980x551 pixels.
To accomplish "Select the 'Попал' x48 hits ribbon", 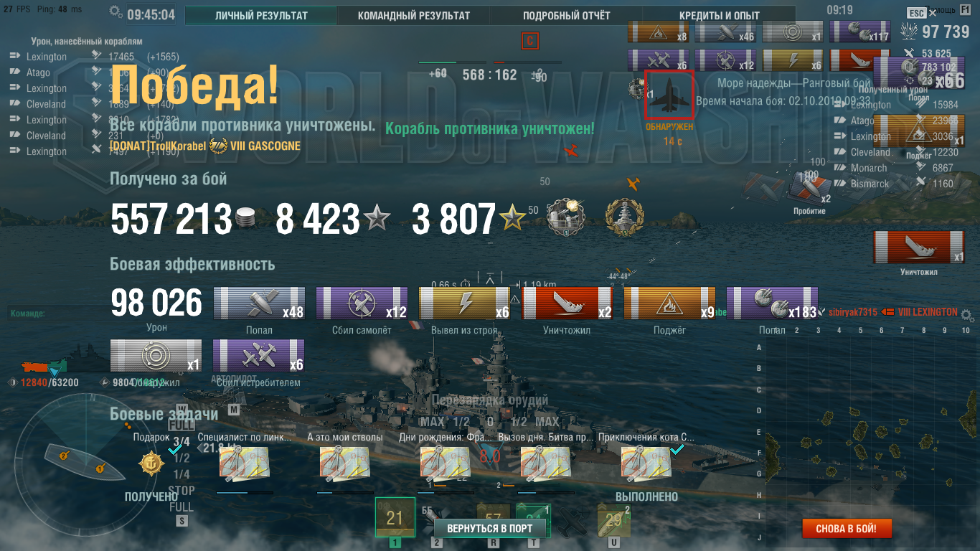I will tap(259, 303).
